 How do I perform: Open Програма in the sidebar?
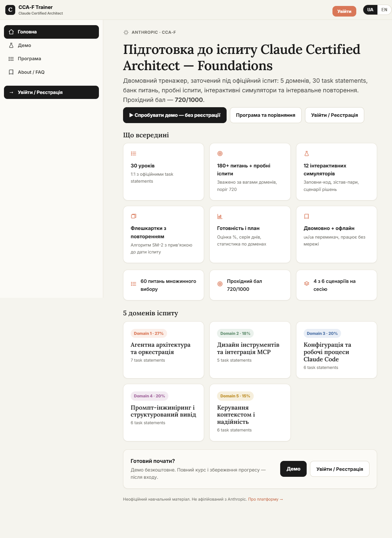(51, 59)
